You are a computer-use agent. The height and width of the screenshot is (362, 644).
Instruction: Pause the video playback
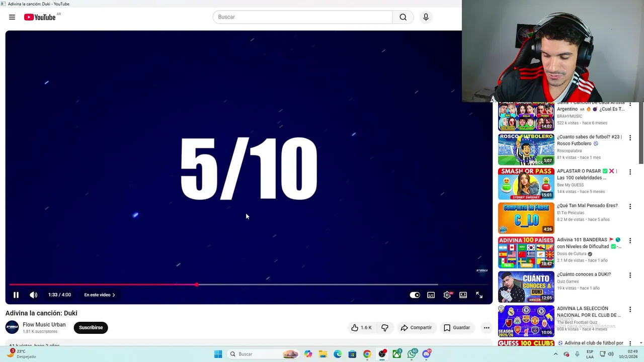[16, 295]
